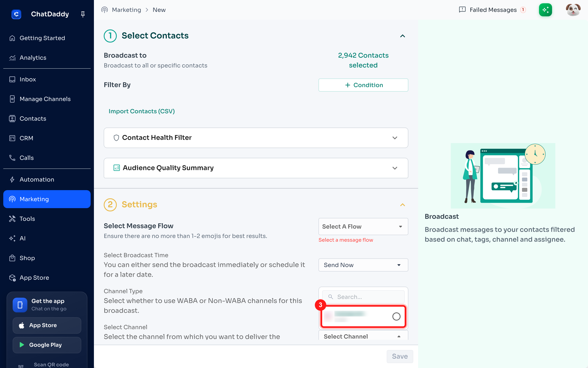Click the Automation lightning icon

12,180
